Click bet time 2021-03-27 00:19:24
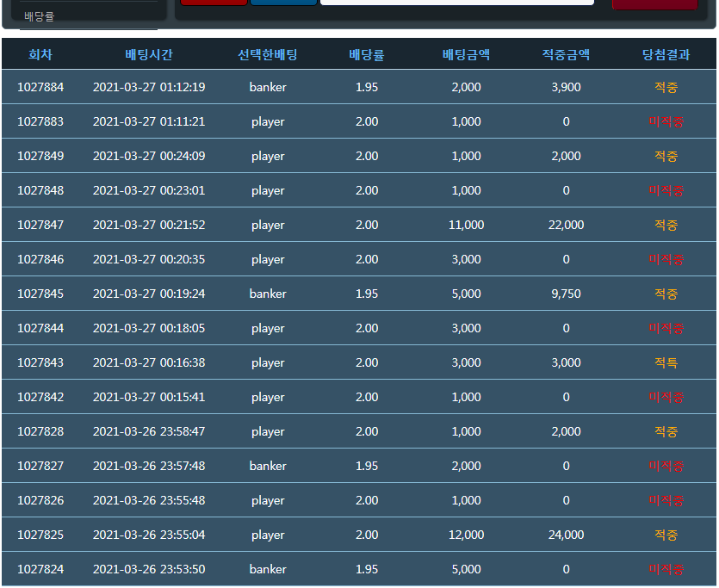Image resolution: width=719 pixels, height=588 pixels. click(149, 294)
